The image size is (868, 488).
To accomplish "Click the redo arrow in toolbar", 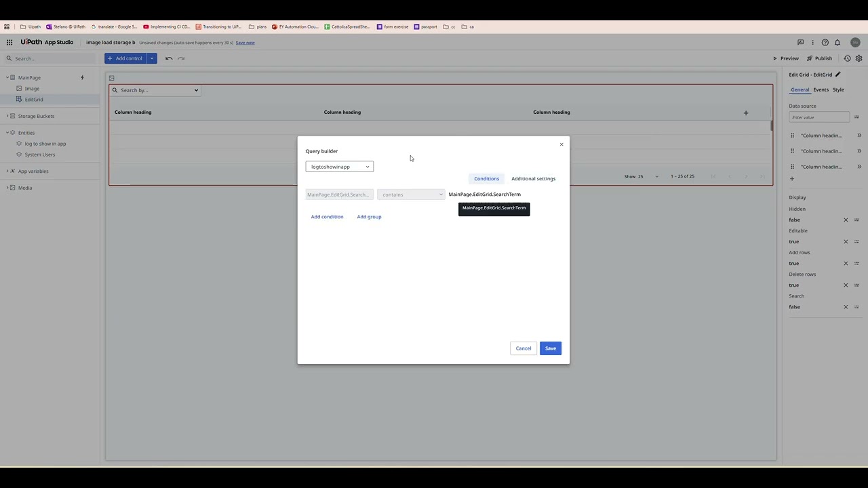I will (181, 58).
